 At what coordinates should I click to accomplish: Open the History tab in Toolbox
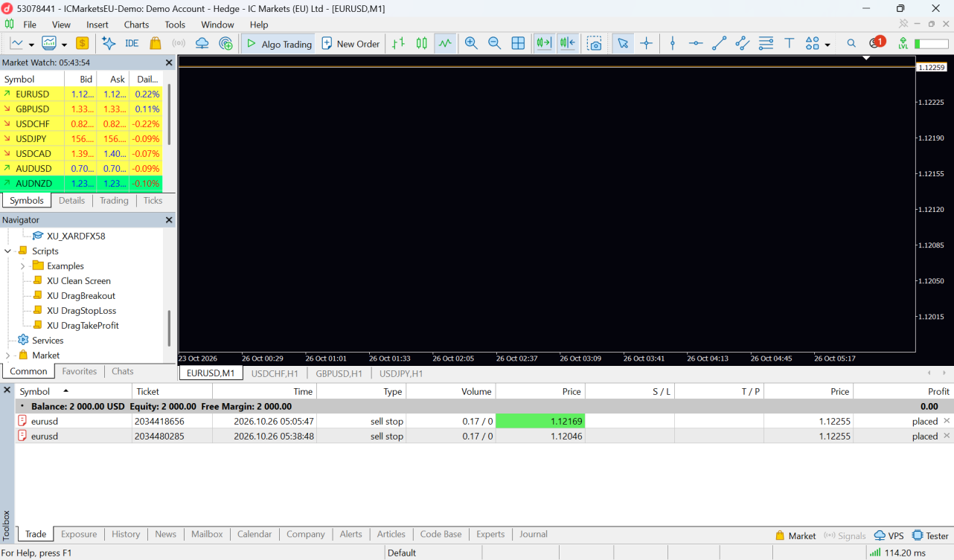point(126,534)
